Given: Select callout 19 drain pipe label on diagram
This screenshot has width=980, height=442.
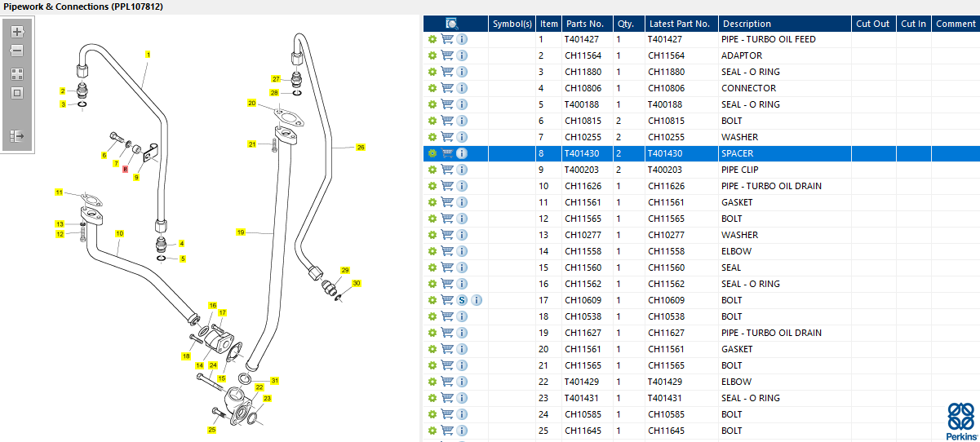Looking at the screenshot, I should coord(241,232).
